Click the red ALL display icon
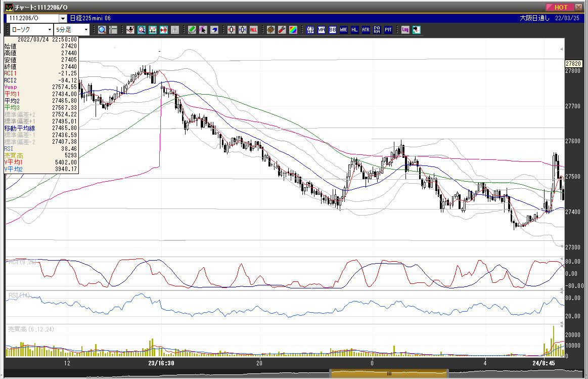Image resolution: width=588 pixels, height=379 pixels. (253, 30)
